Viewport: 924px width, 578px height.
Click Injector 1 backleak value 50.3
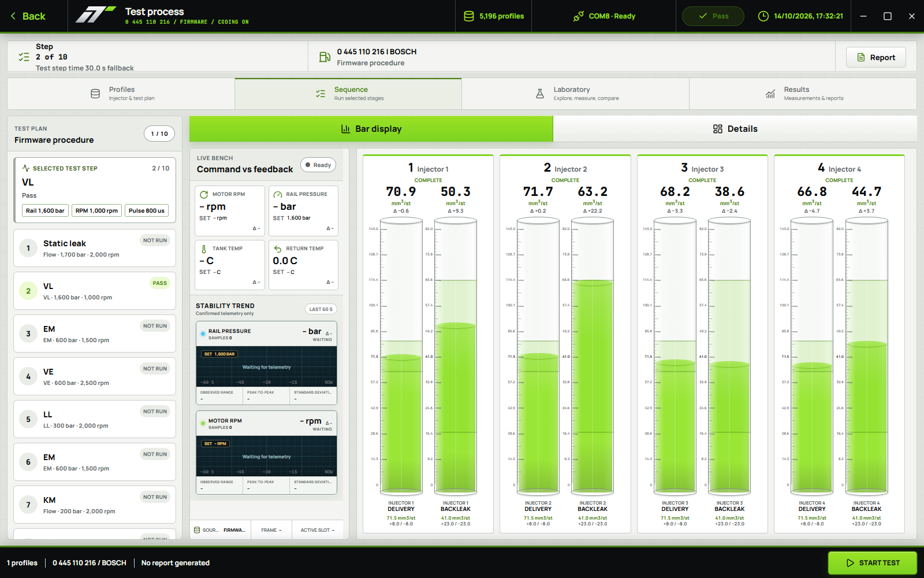pos(456,191)
